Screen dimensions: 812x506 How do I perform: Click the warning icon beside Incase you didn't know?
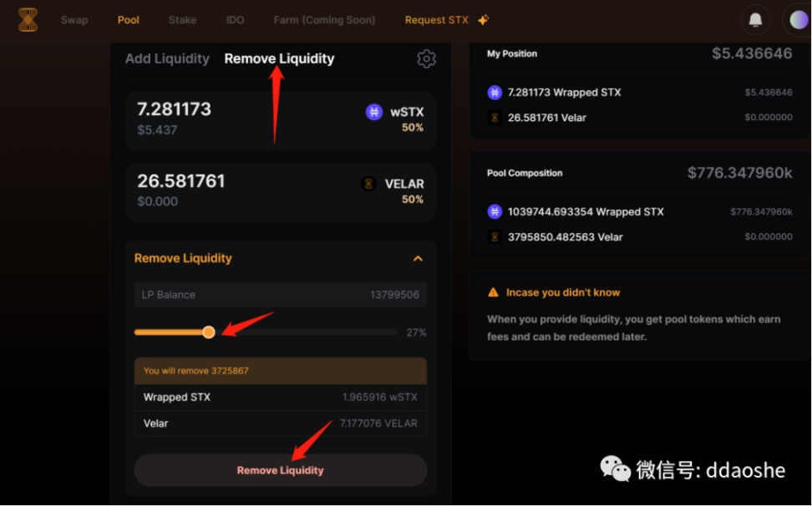pos(494,293)
